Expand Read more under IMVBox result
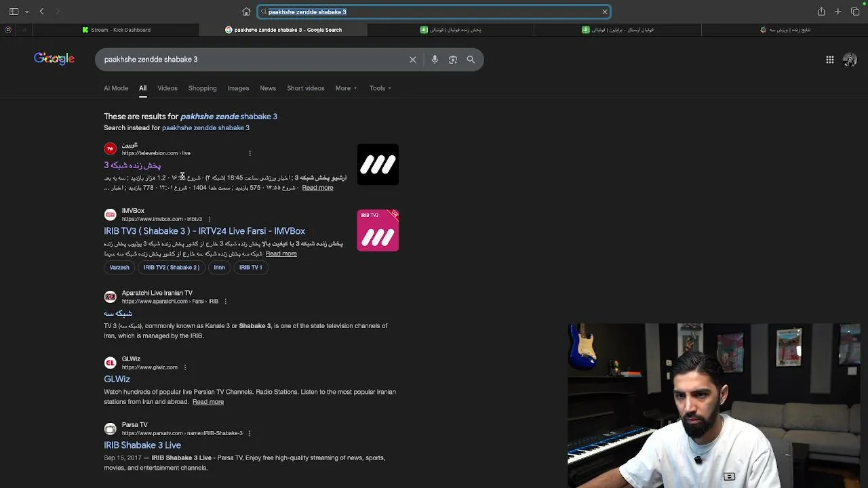868x488 pixels. tap(281, 253)
